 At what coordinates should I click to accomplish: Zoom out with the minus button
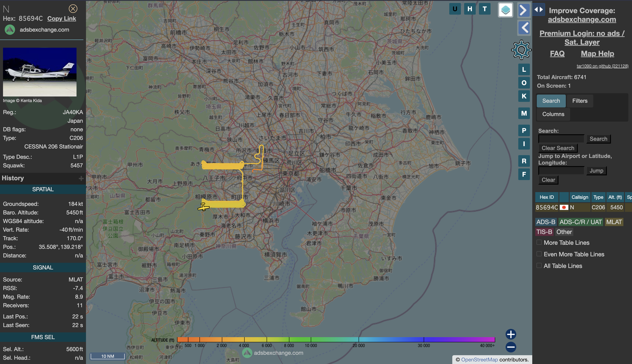point(511,347)
